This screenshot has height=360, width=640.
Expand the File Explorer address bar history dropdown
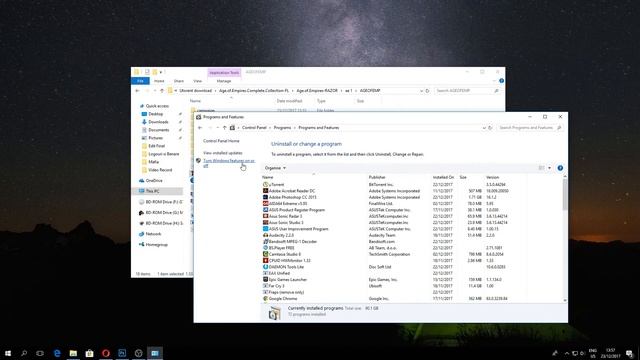coord(421,91)
